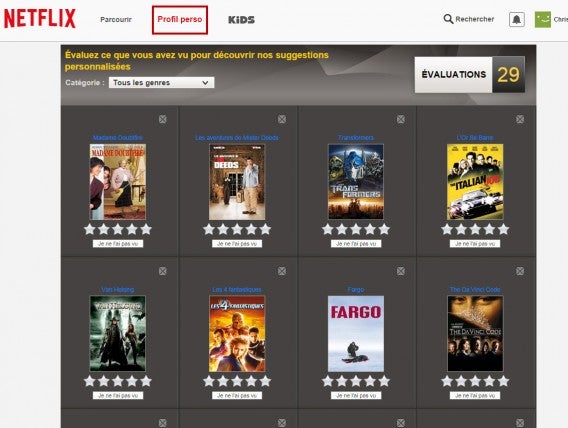Click the Netflix logo

tap(40, 18)
